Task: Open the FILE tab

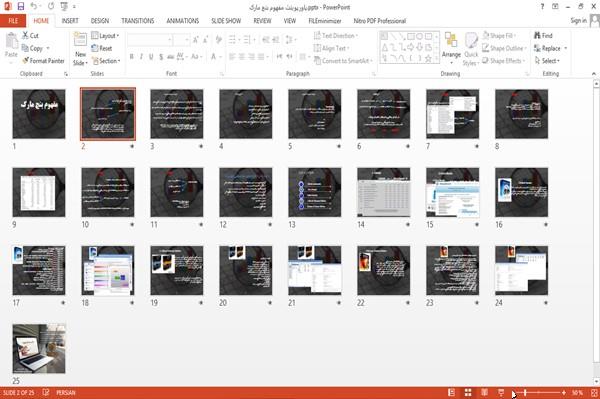Action: [13, 21]
